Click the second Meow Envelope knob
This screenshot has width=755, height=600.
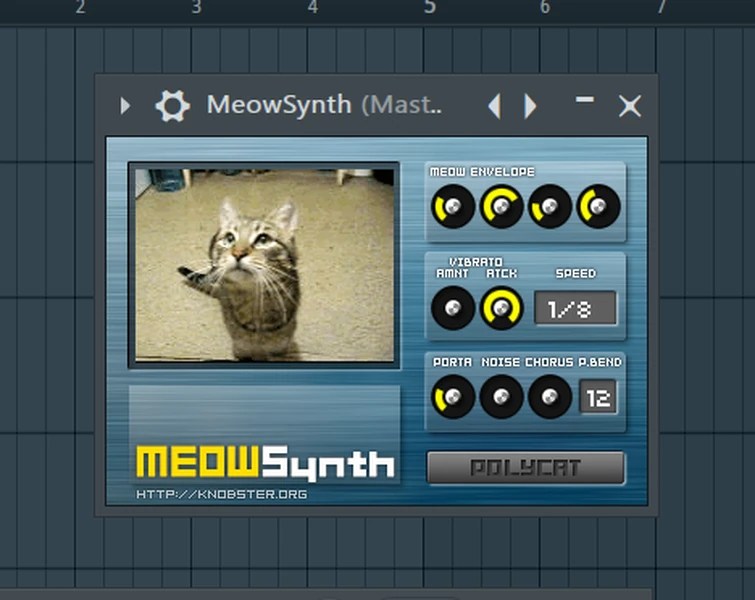tap(501, 206)
